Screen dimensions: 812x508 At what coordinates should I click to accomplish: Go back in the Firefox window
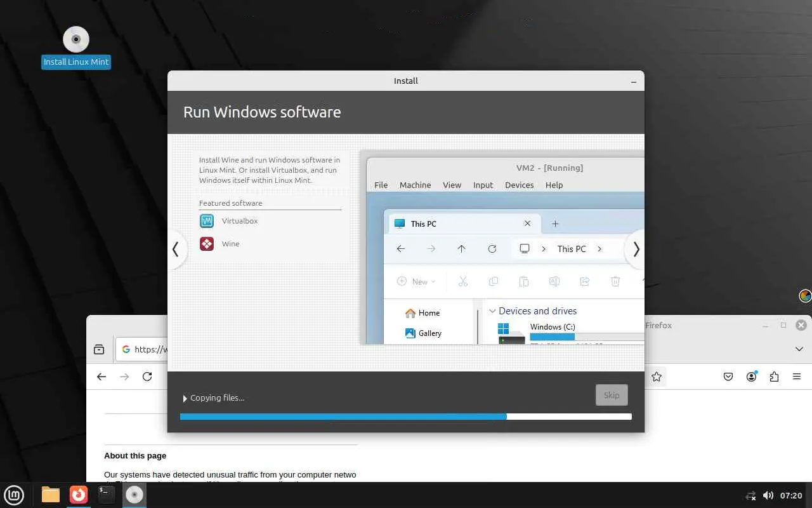pos(101,377)
